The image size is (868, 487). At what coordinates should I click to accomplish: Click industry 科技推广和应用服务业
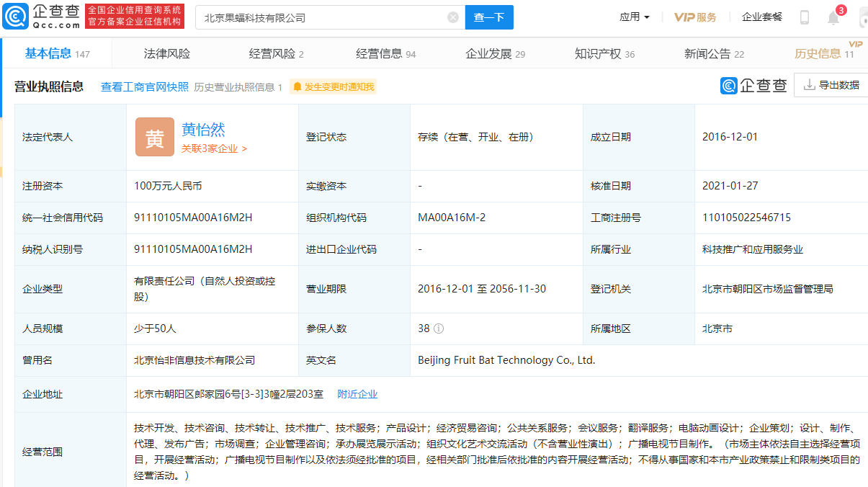pos(753,249)
